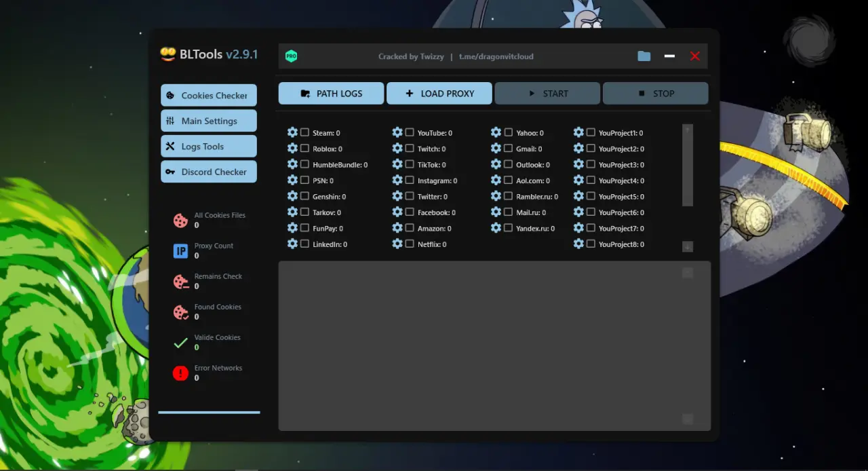
Task: Open settings gear for Twitter
Action: click(x=397, y=196)
